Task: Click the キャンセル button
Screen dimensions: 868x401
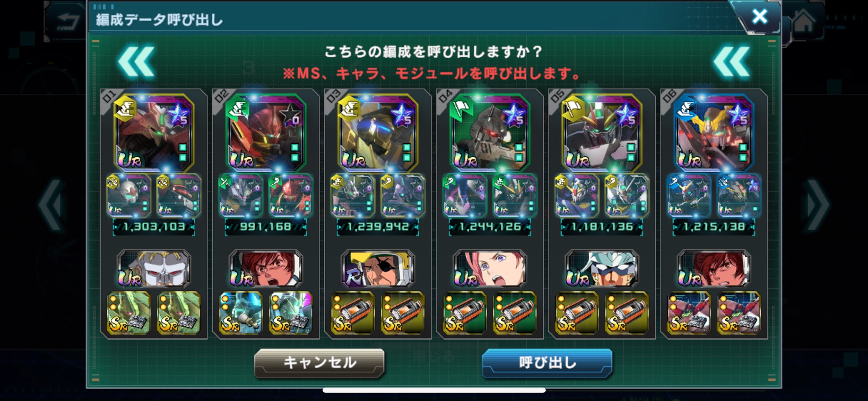Action: point(319,363)
